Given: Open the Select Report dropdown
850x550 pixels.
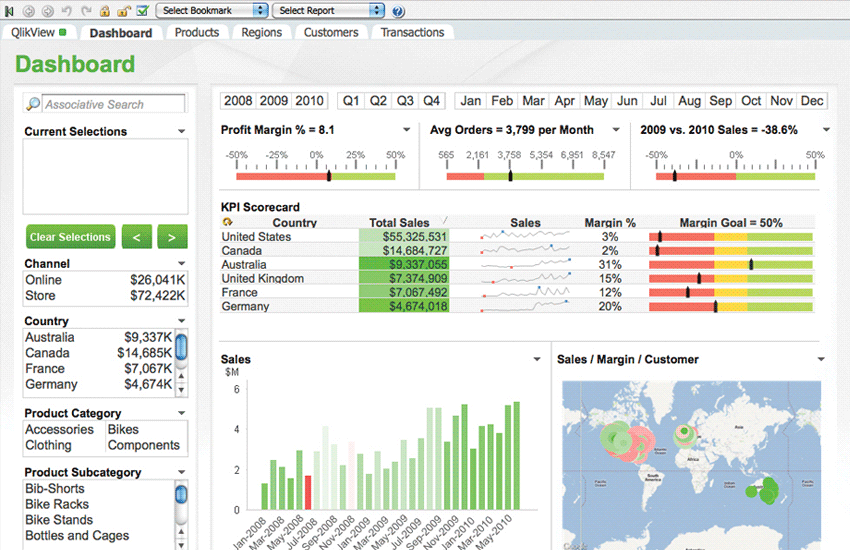Looking at the screenshot, I should point(329,10).
